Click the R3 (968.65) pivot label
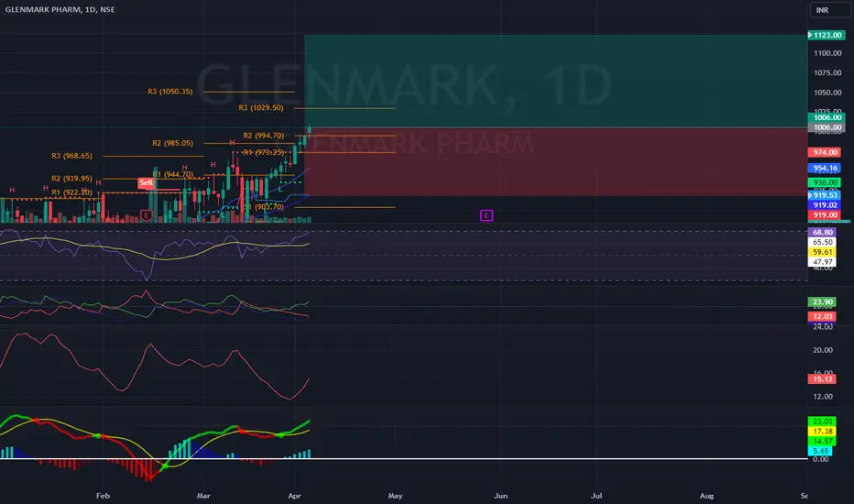 point(71,155)
